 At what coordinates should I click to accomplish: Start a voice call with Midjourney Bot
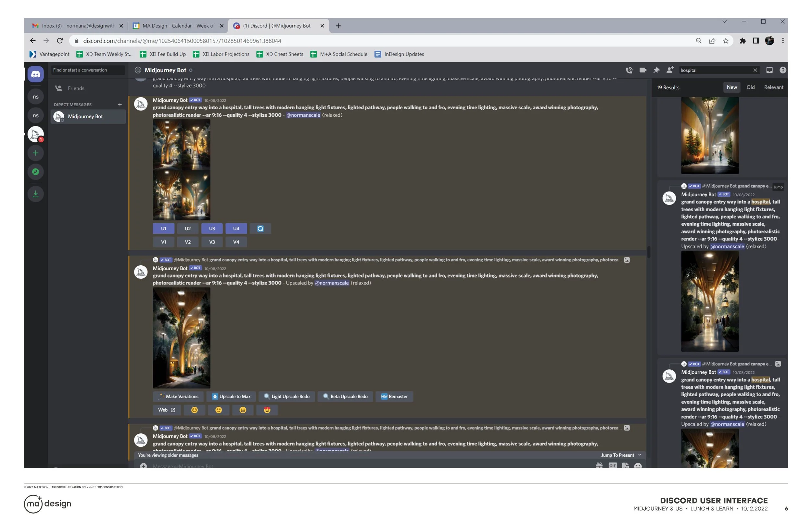pos(629,70)
